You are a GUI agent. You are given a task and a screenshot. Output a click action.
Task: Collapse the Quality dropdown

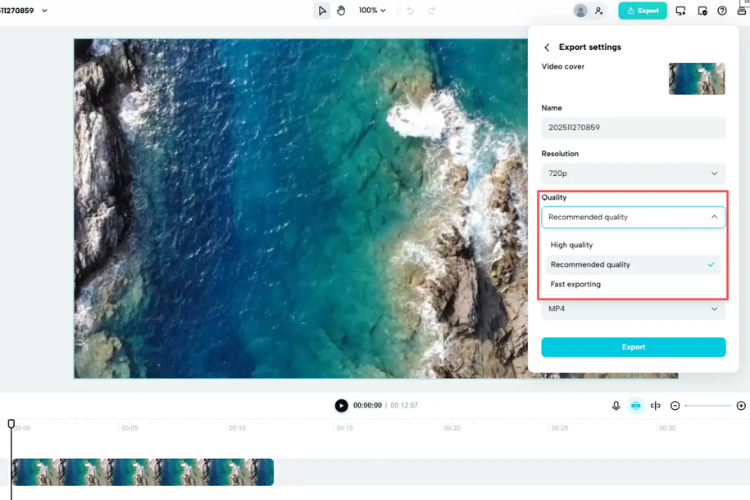point(633,217)
